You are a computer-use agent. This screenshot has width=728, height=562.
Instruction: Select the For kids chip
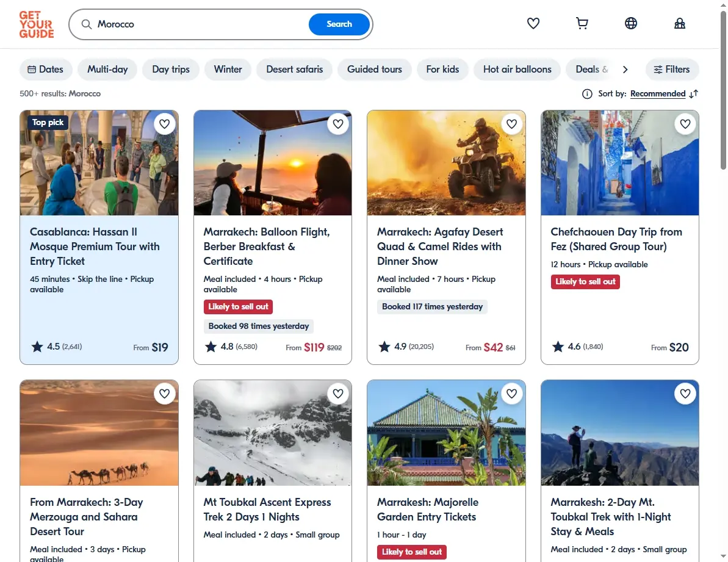[x=442, y=69]
